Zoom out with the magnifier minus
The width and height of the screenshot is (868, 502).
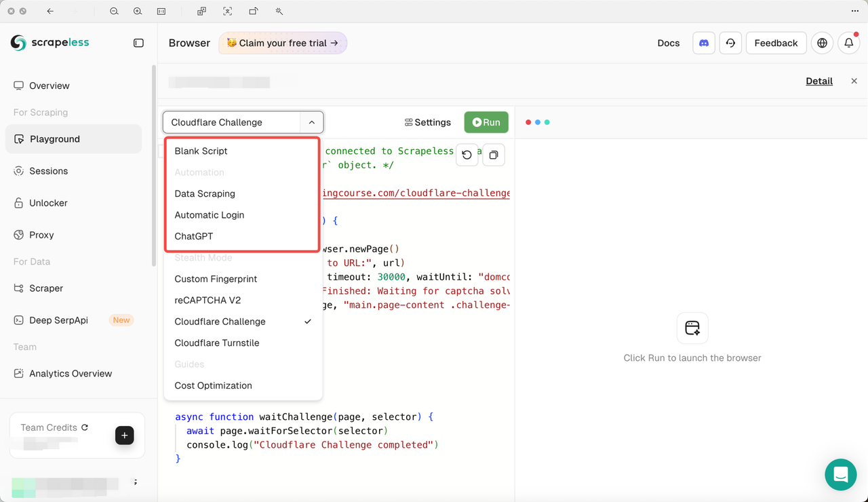(114, 11)
